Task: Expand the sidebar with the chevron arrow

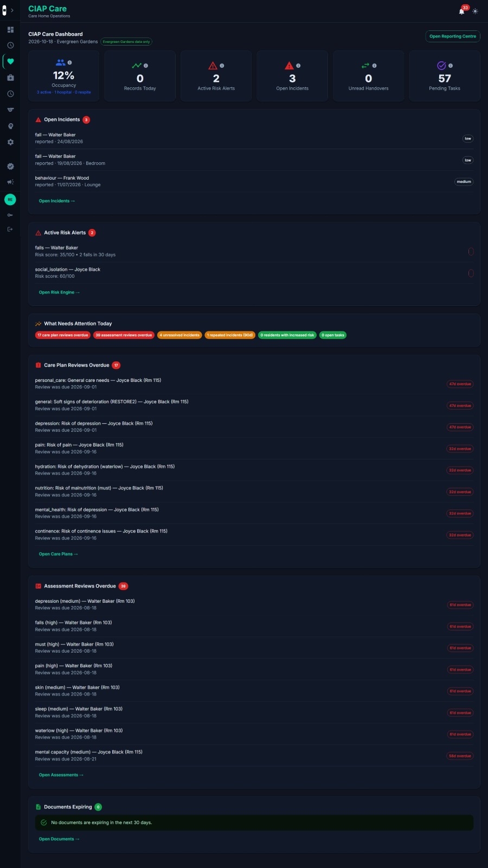Action: point(12,10)
